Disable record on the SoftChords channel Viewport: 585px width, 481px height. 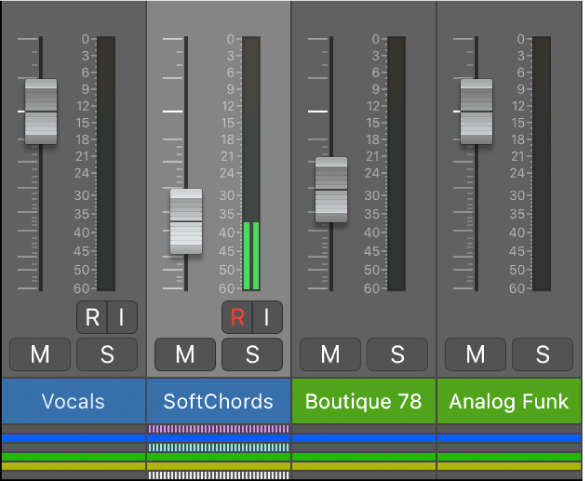[237, 317]
